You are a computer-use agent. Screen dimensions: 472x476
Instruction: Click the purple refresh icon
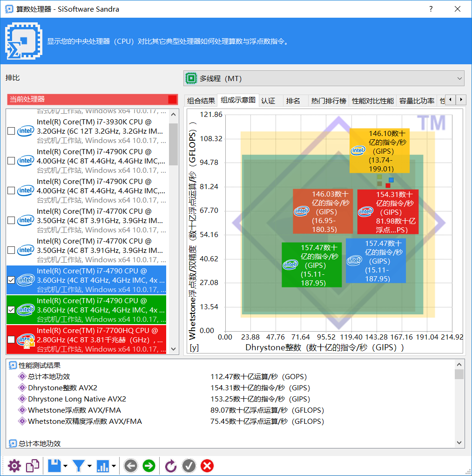pyautogui.click(x=171, y=466)
